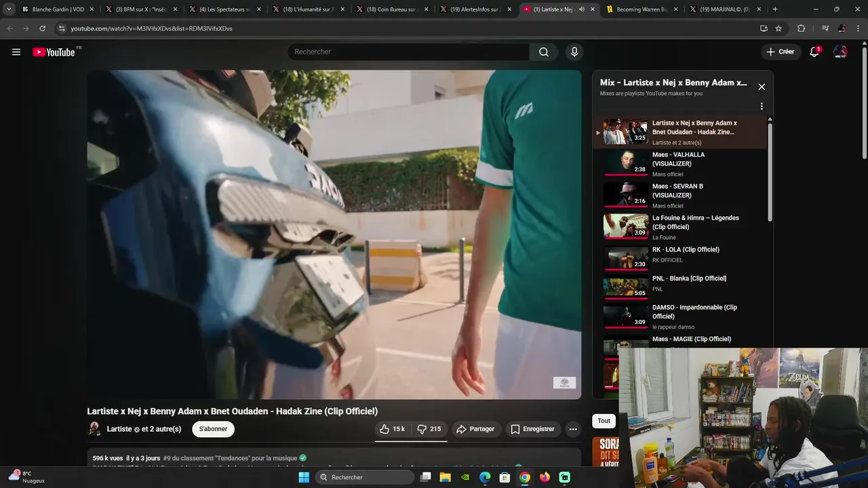The width and height of the screenshot is (868, 488).
Task: Close the Lartiste x Nej YouTube tab
Action: click(593, 9)
